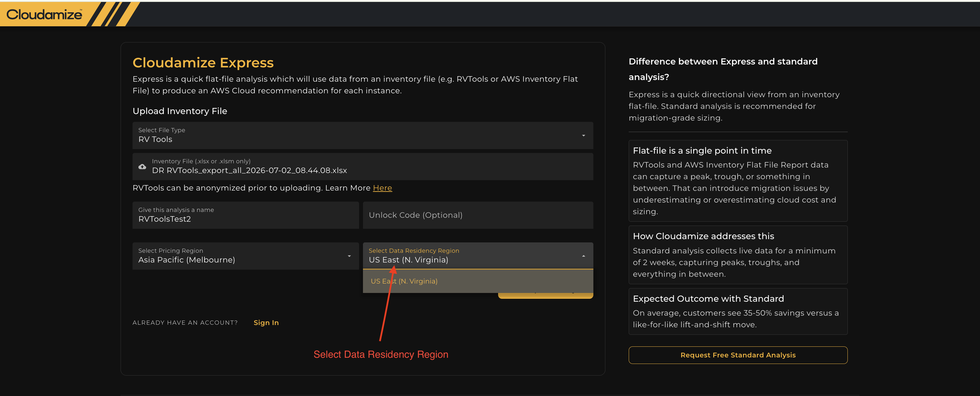The width and height of the screenshot is (980, 396).
Task: Open the Select File Type dropdown
Action: [x=363, y=135]
